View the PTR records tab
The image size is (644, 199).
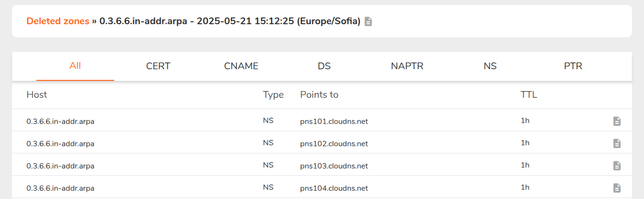point(573,66)
